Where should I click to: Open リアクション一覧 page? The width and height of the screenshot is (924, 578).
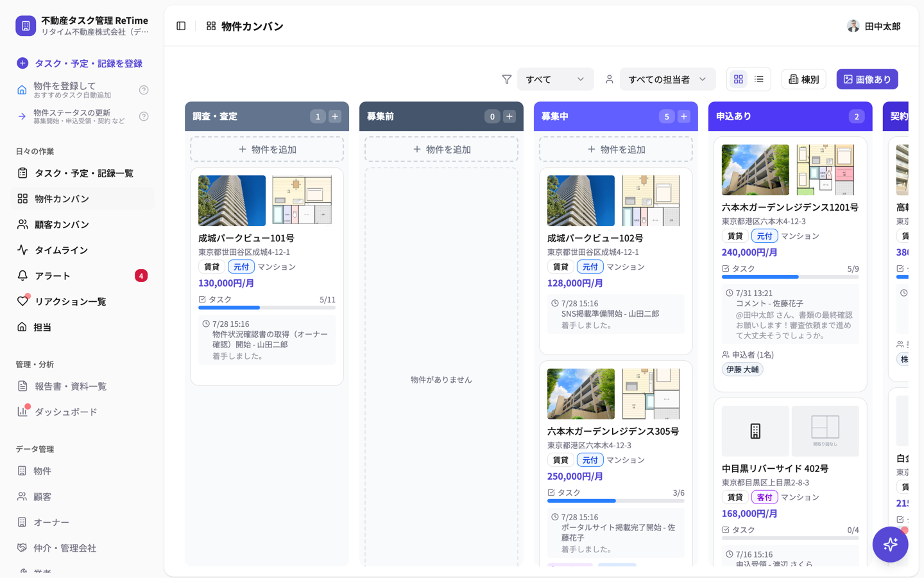82,301
